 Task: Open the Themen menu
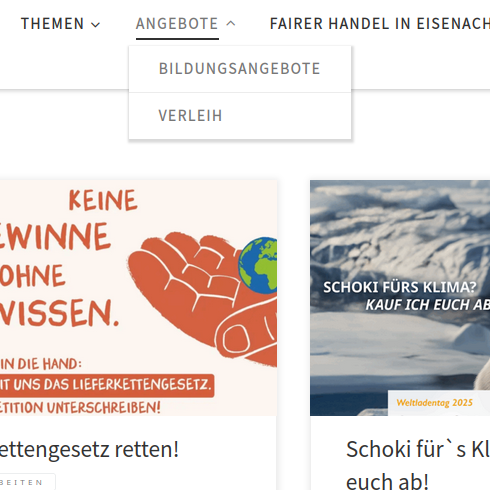tap(52, 24)
